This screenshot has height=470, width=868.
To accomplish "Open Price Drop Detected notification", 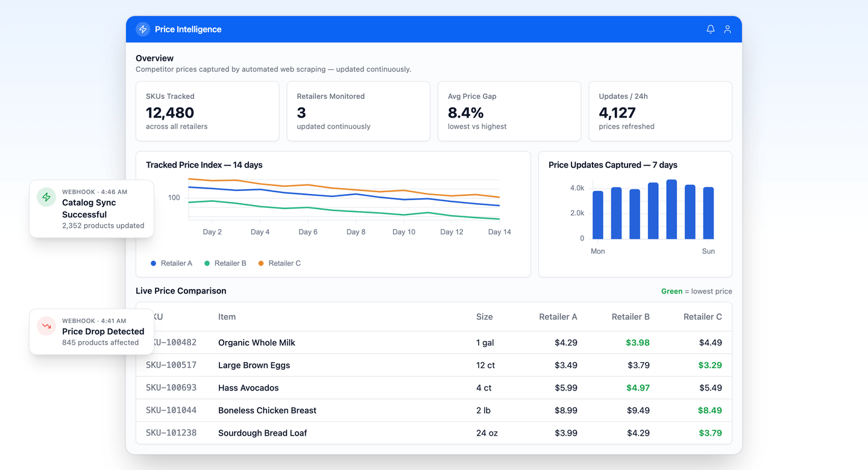I will click(92, 331).
